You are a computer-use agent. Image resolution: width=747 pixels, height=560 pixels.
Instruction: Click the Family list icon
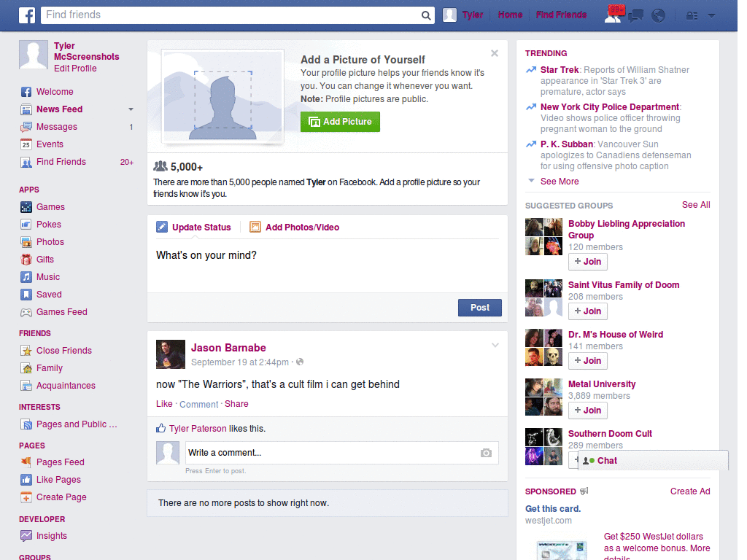(x=26, y=368)
